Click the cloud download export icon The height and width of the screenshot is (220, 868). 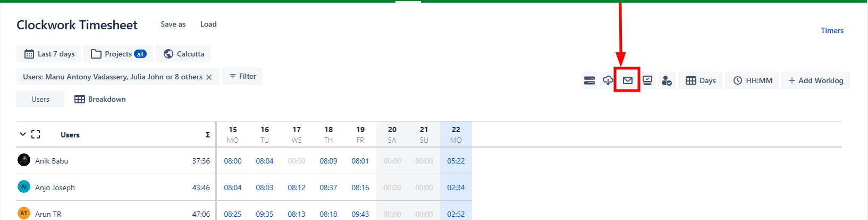click(x=608, y=80)
